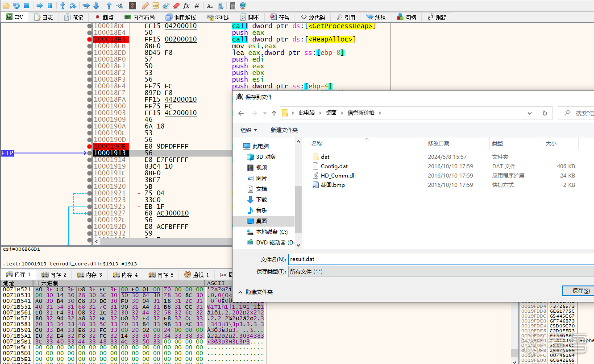Click the 文件名 input containing result.dat
The image size is (594, 364).
tap(441, 259)
